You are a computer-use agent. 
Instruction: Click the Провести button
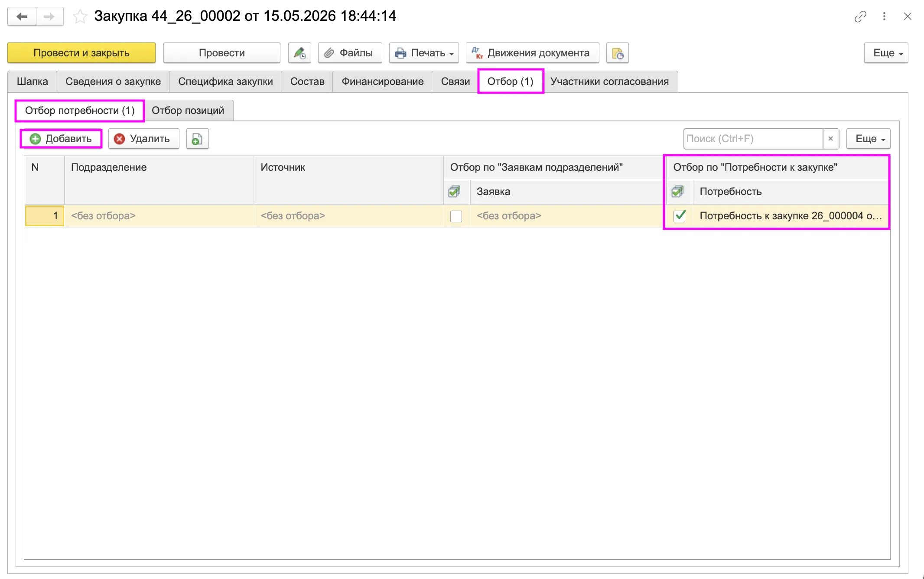click(x=222, y=53)
